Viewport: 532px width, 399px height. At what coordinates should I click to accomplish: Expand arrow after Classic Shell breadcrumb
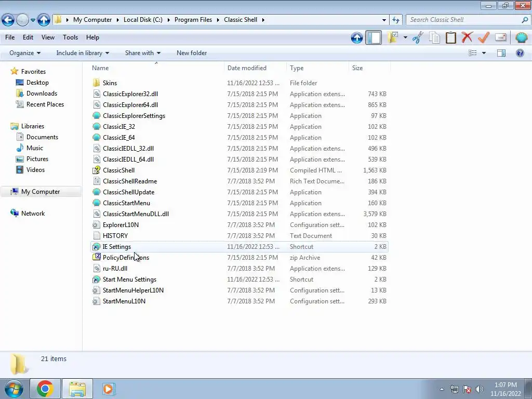click(x=263, y=20)
